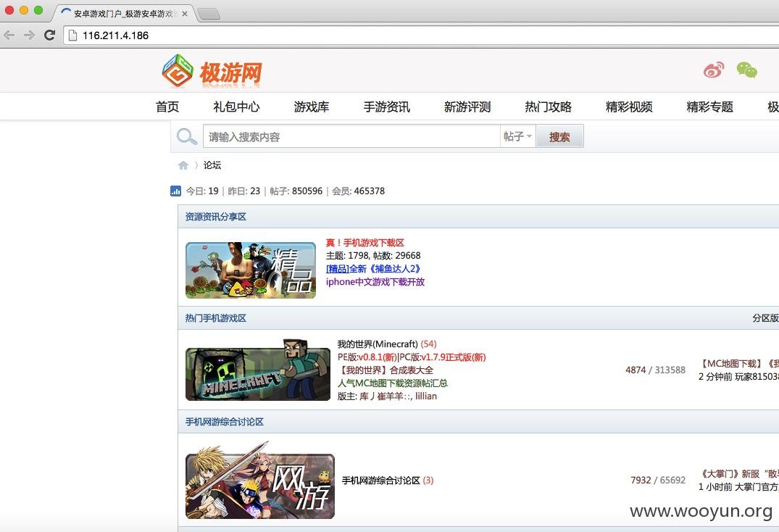Click the 搜索 button
The image size is (779, 532).
pyautogui.click(x=559, y=136)
